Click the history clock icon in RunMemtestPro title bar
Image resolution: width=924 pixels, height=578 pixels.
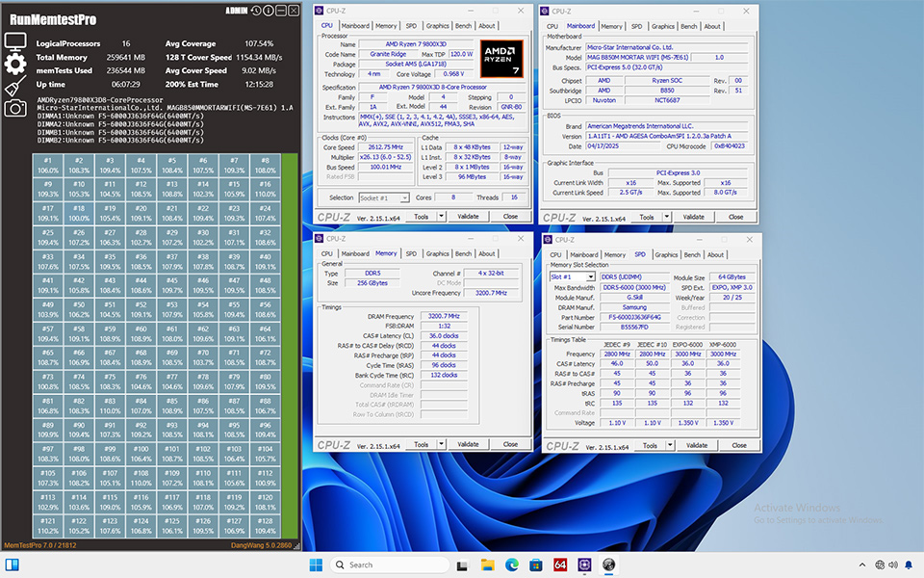coord(255,10)
